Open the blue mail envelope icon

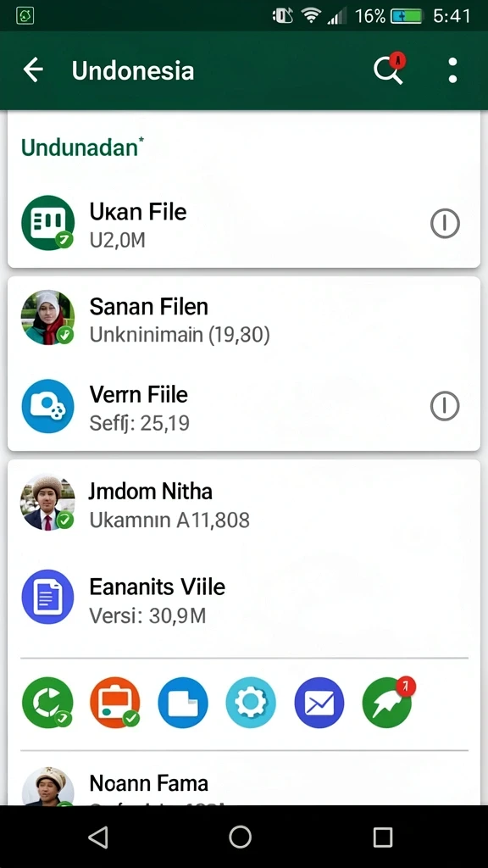point(319,703)
